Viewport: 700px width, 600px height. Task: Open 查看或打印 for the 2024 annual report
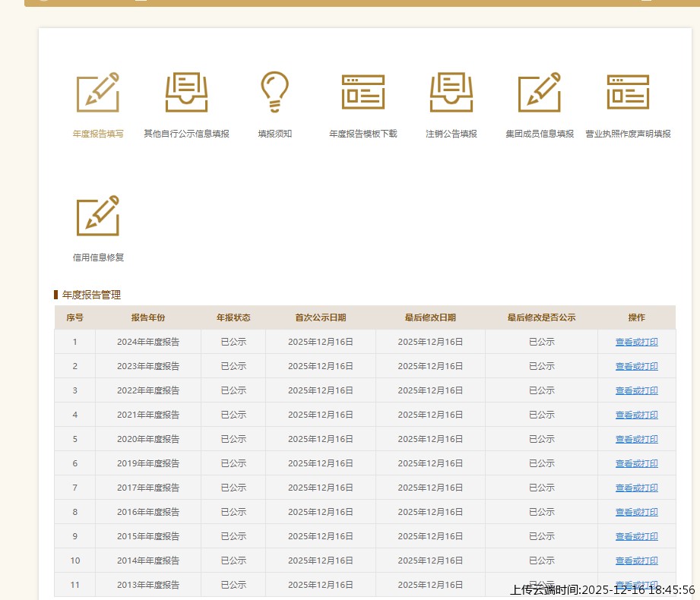click(636, 342)
